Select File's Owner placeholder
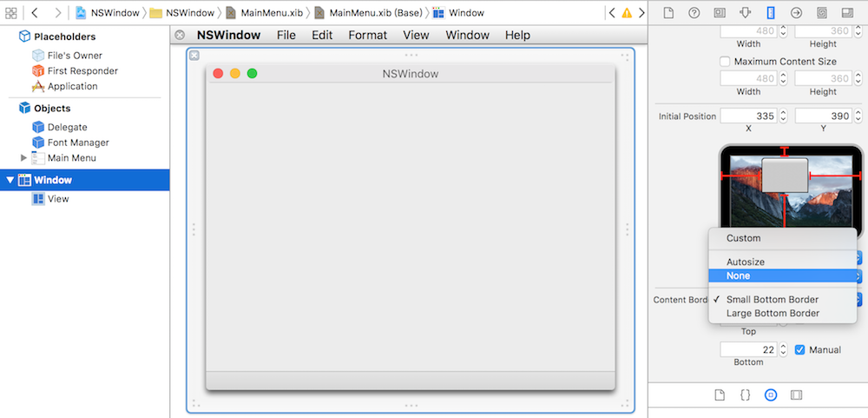 75,56
